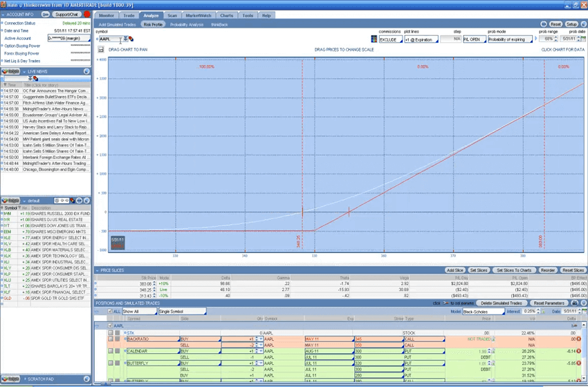This screenshot has width=588, height=387.
Task: Click the Support/Chat button
Action: coord(66,15)
